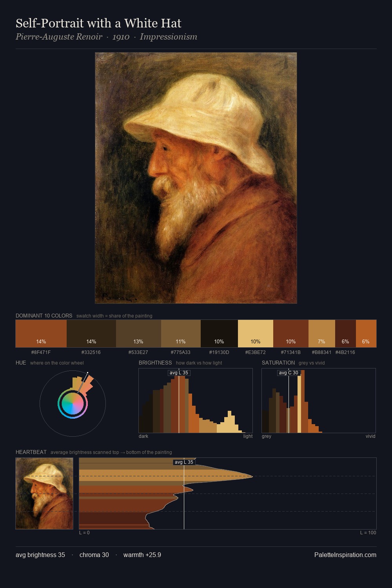Click the subtitle naming Pierre-Auguste Renoir 1910 Impressionism

point(106,37)
